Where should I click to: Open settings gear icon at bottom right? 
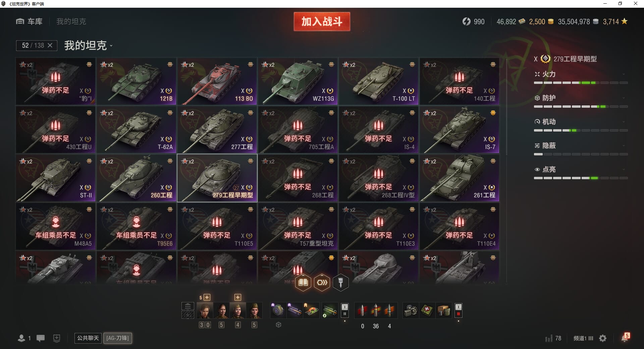pyautogui.click(x=603, y=338)
